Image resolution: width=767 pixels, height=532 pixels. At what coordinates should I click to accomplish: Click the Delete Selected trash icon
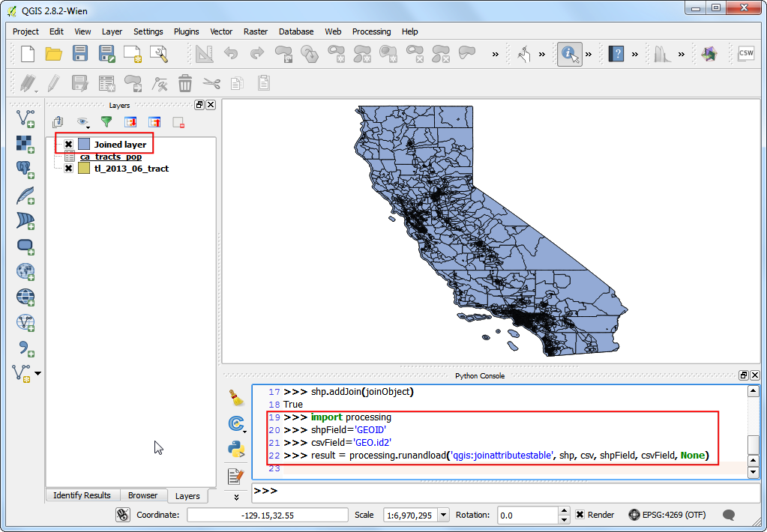pyautogui.click(x=185, y=83)
